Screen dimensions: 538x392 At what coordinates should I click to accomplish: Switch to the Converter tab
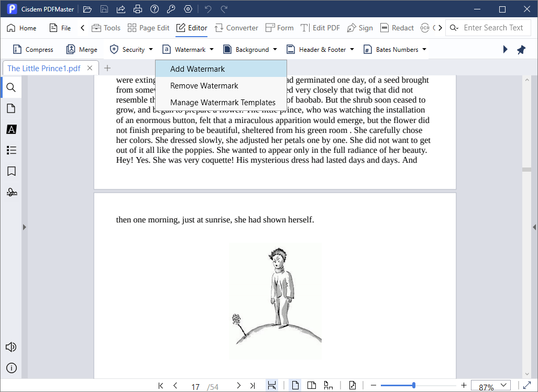(236, 28)
